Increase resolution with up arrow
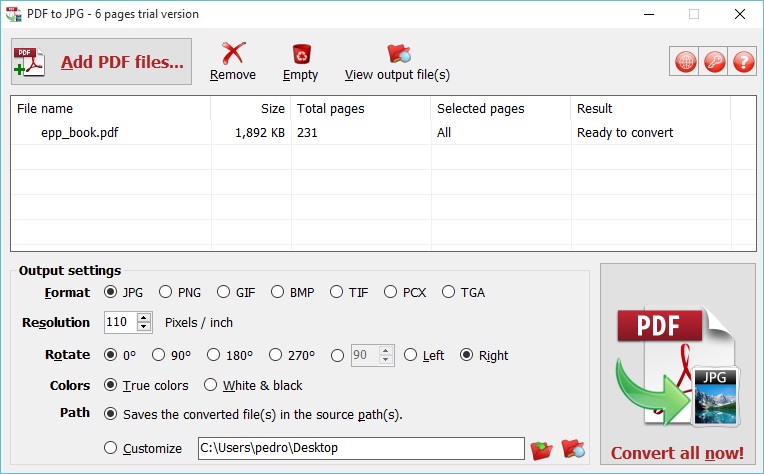Screen dimensions: 764x474 tap(144, 318)
